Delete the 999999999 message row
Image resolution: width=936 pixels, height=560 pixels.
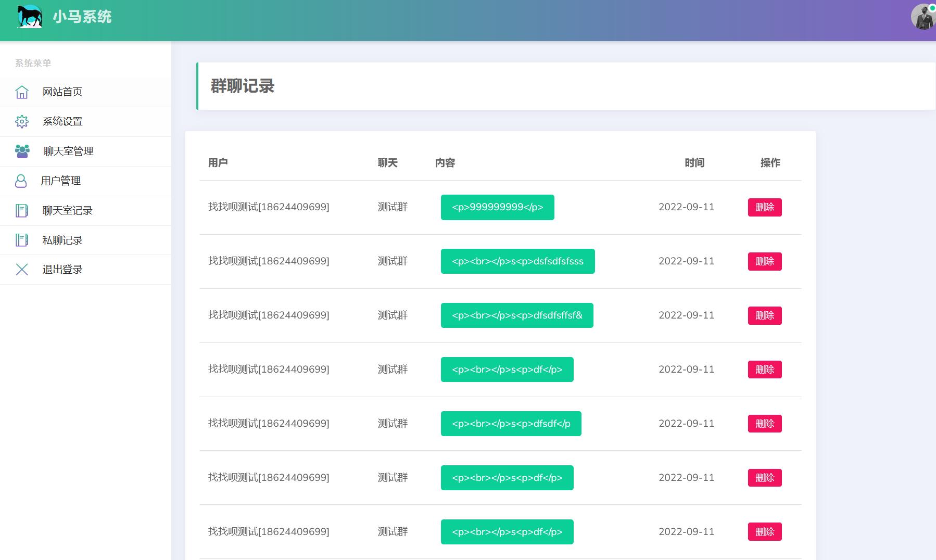click(764, 207)
